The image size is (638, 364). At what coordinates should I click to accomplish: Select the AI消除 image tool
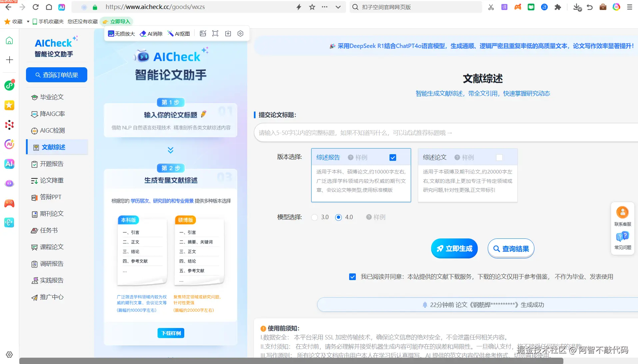click(x=151, y=34)
